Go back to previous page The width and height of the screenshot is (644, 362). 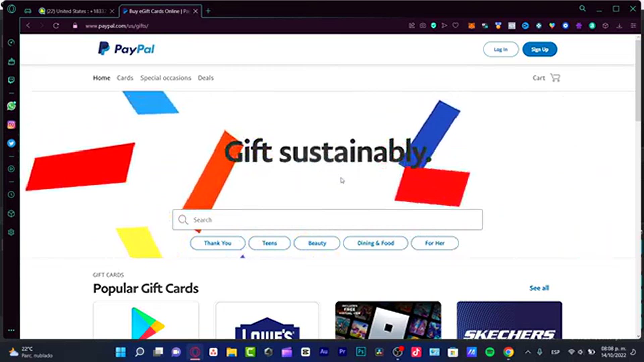click(28, 26)
